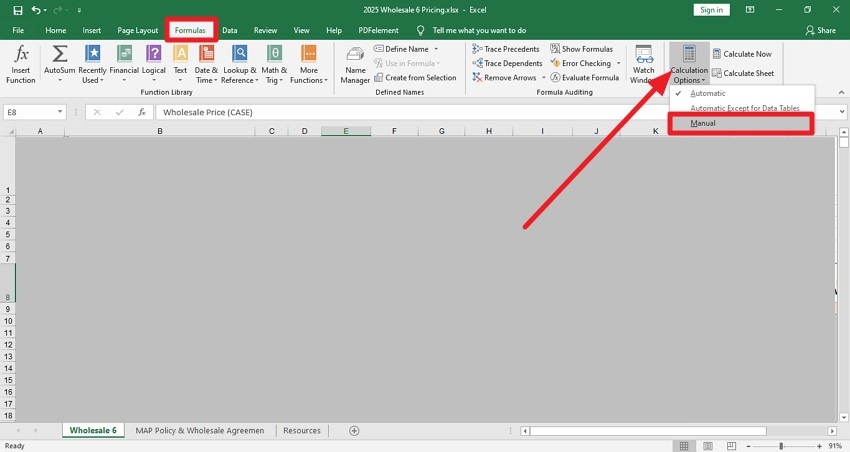Save the workbook with the disk icon
Viewport: 850px width, 452px height.
click(x=18, y=10)
